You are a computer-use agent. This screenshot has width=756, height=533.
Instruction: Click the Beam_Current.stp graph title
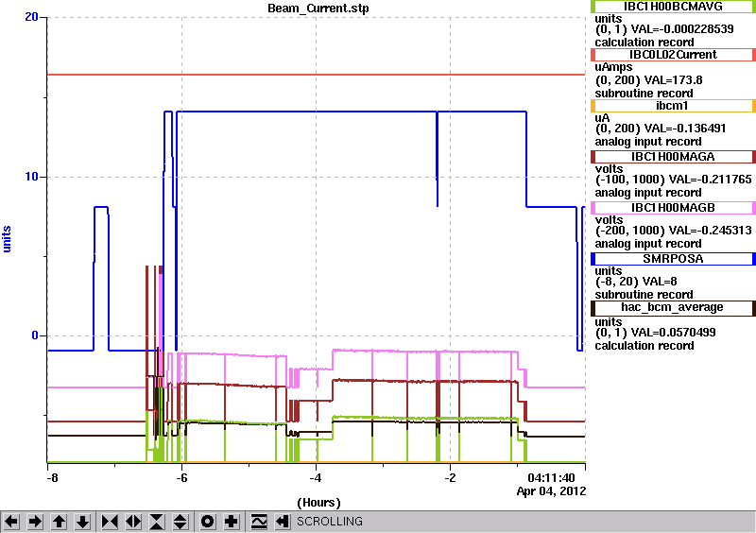pyautogui.click(x=318, y=9)
